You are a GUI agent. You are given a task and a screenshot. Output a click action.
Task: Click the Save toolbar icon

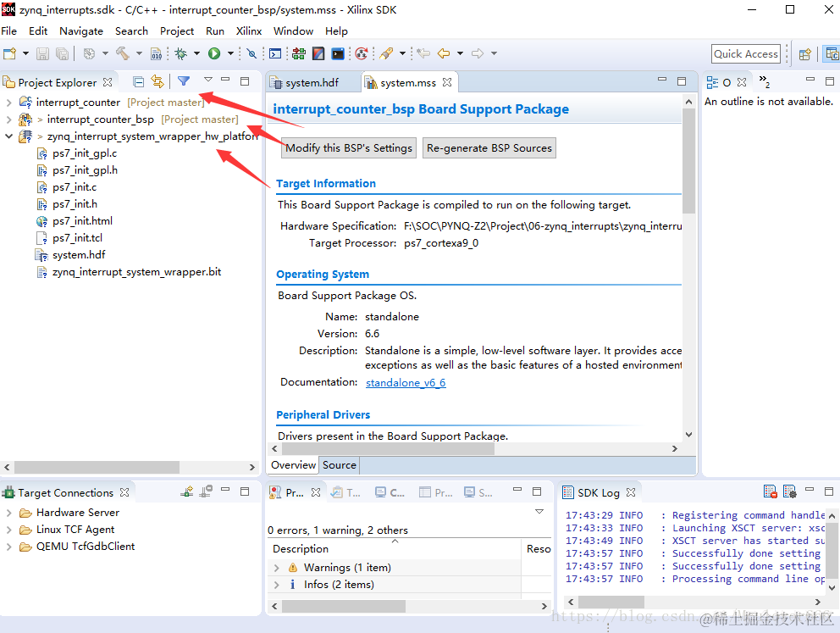click(x=43, y=53)
